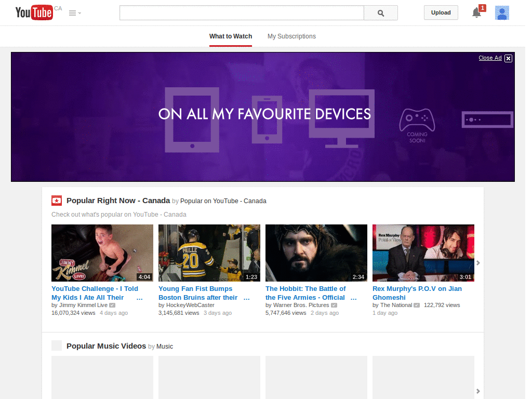Viewport: 532px width, 399px height.
Task: Open the guide hamburger menu
Action: [x=75, y=13]
